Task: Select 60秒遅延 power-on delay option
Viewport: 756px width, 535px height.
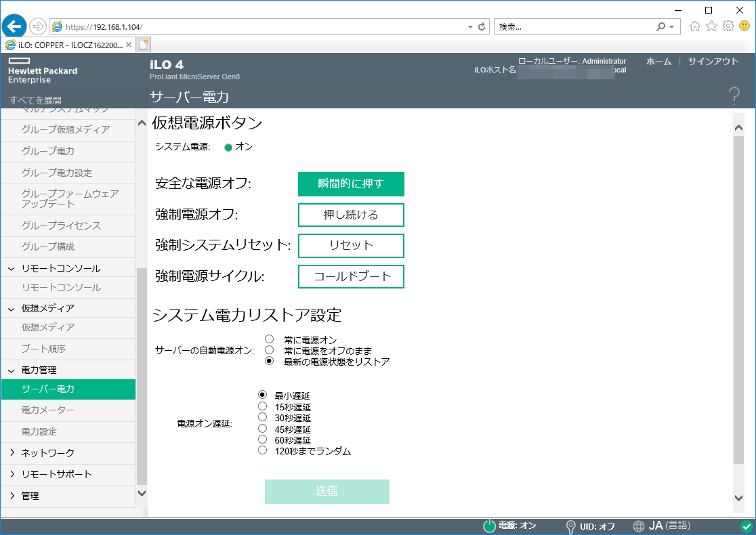Action: [x=262, y=439]
